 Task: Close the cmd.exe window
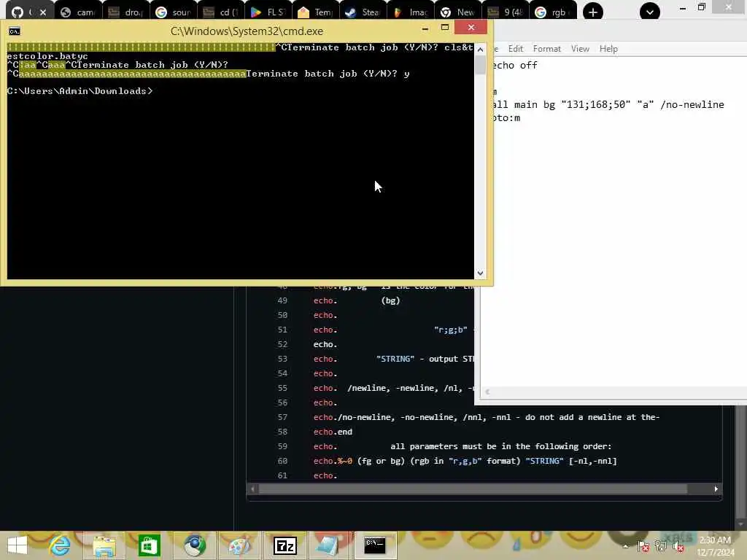471,28
